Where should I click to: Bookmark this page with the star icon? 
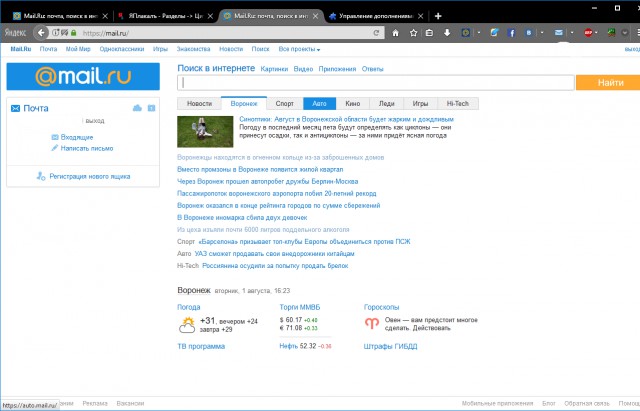click(413, 33)
